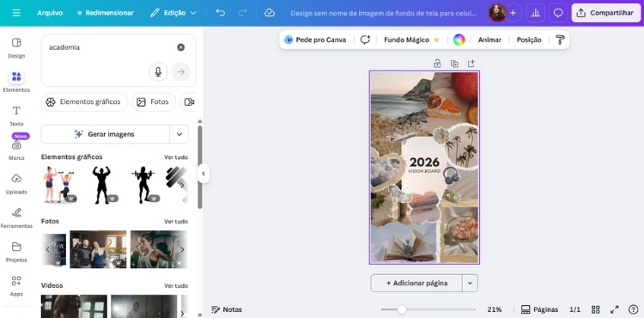Open the Design sidebar tab
This screenshot has width=644, height=318.
(x=16, y=47)
